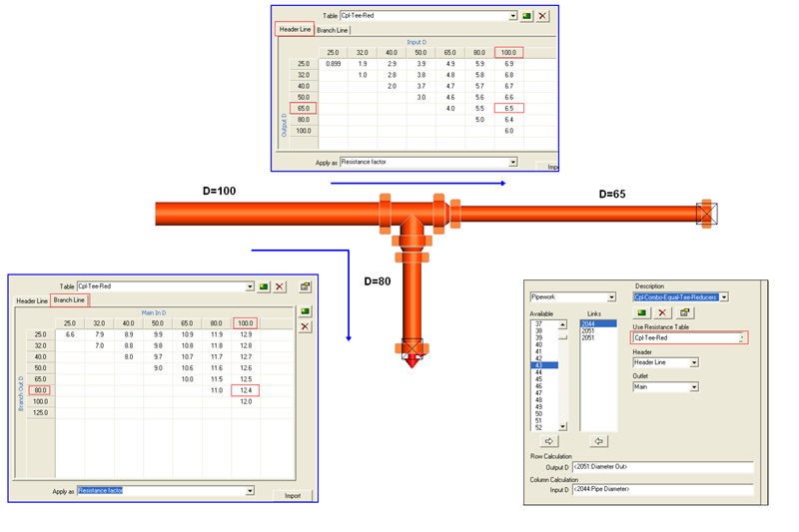Open Apply as dropdown in top Header Line panel
Image resolution: width=799 pixels, height=532 pixels.
(512, 162)
